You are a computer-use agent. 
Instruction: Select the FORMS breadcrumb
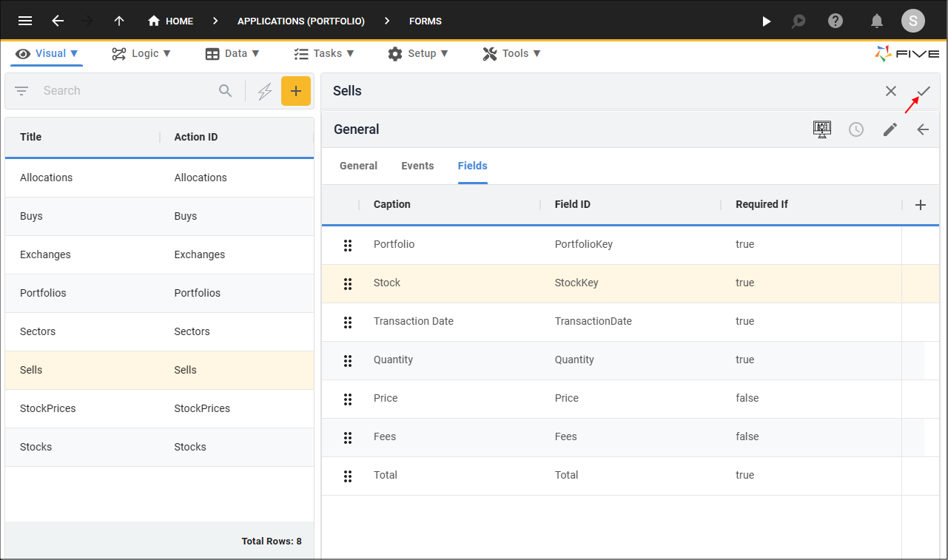click(x=426, y=21)
